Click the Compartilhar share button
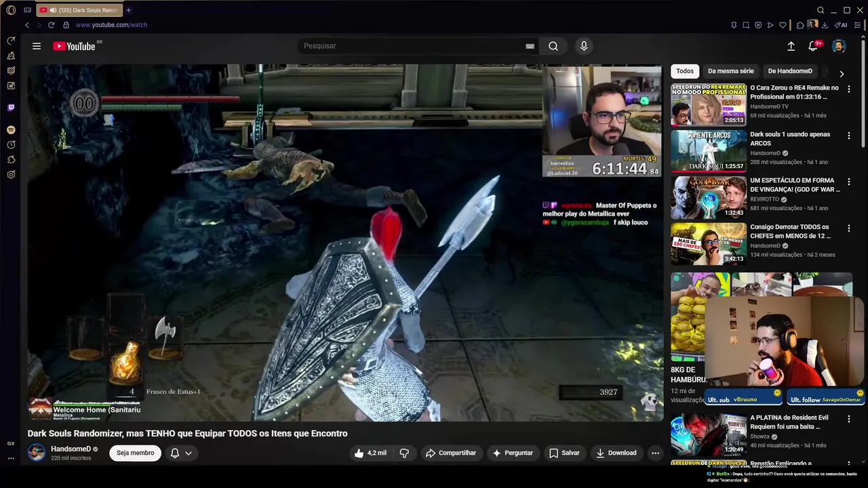 [x=450, y=453]
